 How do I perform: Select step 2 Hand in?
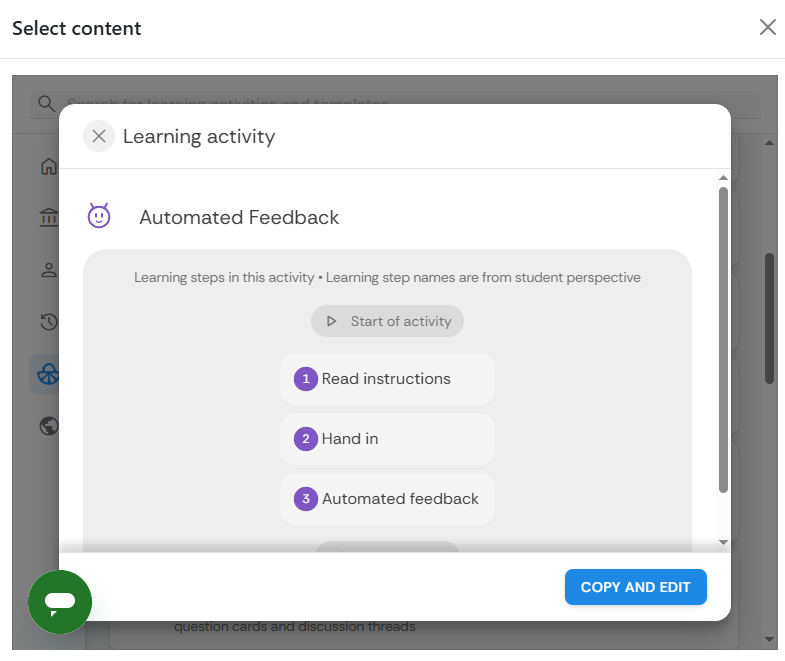[387, 439]
